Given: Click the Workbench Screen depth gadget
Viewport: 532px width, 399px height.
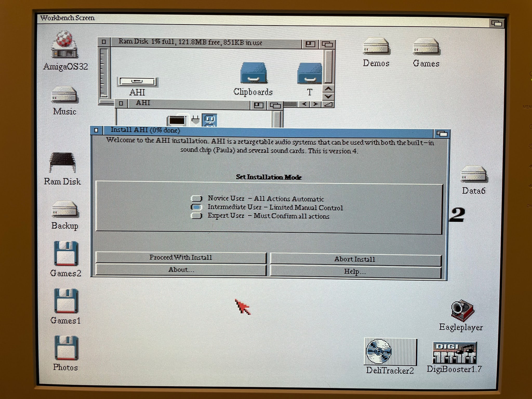Looking at the screenshot, I should 496,23.
